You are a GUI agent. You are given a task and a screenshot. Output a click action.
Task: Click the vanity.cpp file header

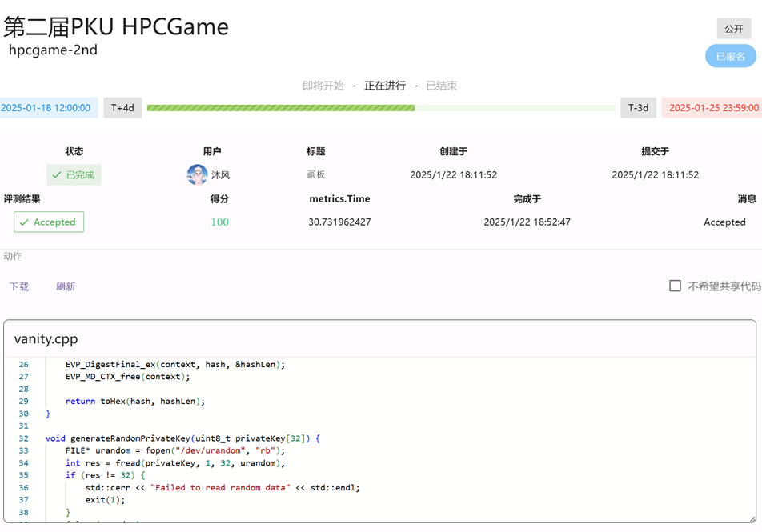[x=46, y=339]
